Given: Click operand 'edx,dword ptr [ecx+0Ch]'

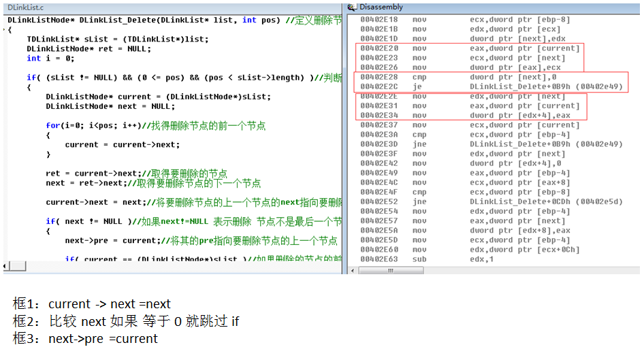Looking at the screenshot, I should [524, 250].
